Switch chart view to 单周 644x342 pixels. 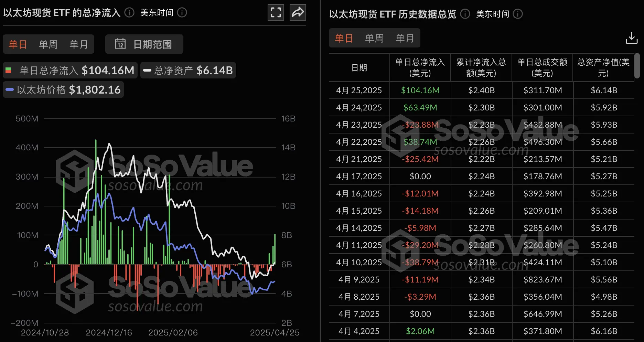point(48,44)
